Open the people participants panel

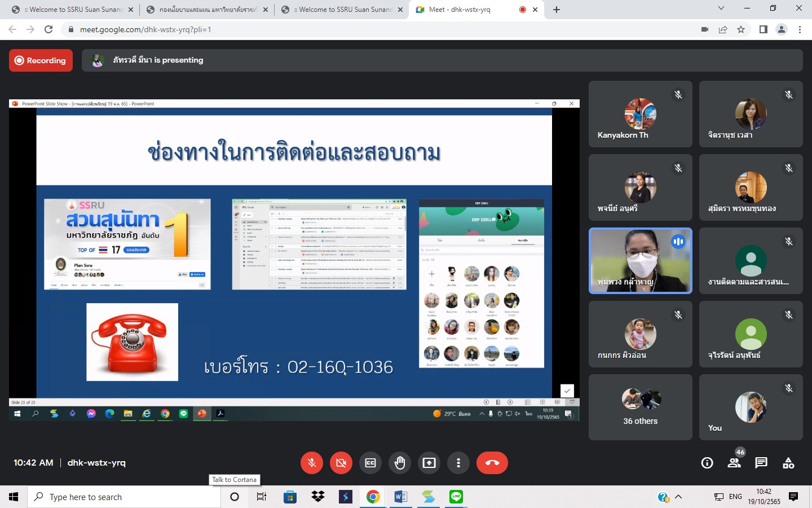click(734, 463)
